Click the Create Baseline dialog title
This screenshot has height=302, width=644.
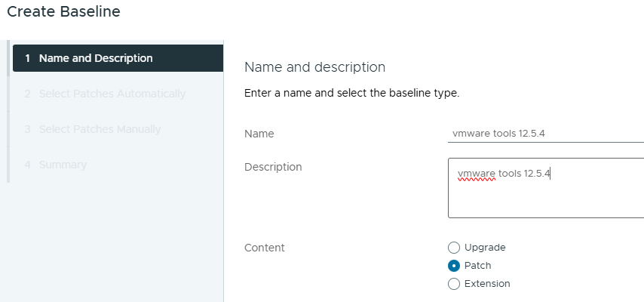point(63,12)
